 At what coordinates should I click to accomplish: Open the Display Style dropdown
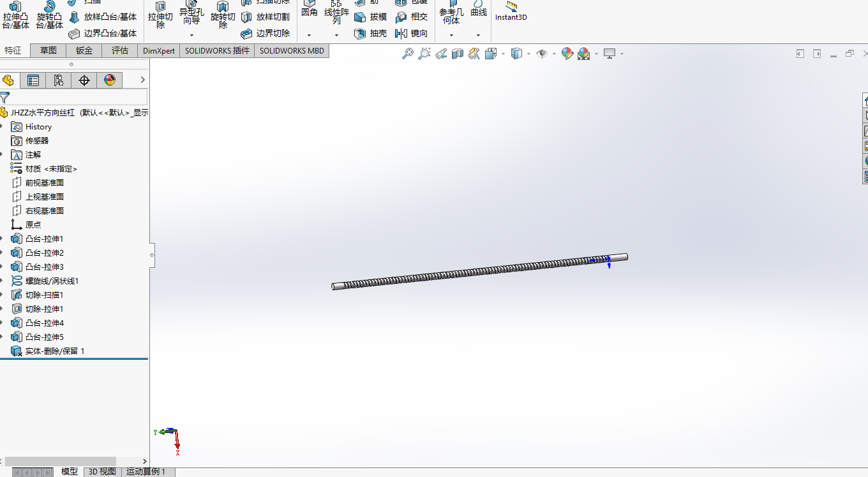click(x=528, y=54)
